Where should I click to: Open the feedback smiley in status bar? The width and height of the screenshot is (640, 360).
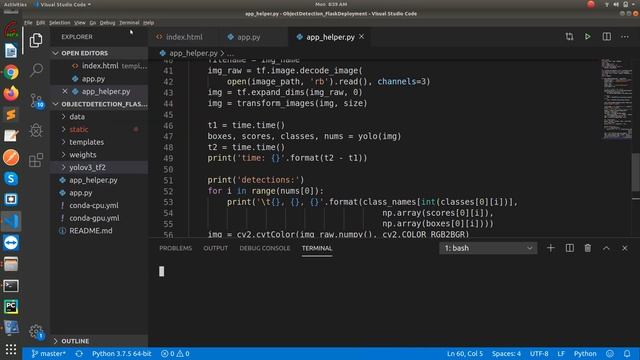pyautogui.click(x=610, y=353)
